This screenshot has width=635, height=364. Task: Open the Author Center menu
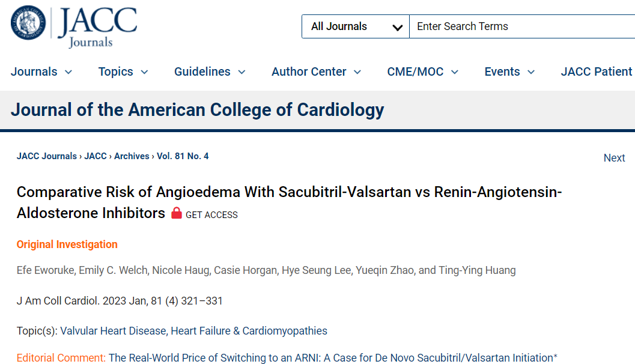coord(316,72)
